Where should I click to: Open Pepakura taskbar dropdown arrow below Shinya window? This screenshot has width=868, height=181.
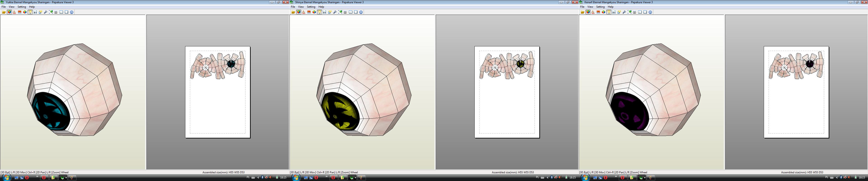(x=356, y=178)
